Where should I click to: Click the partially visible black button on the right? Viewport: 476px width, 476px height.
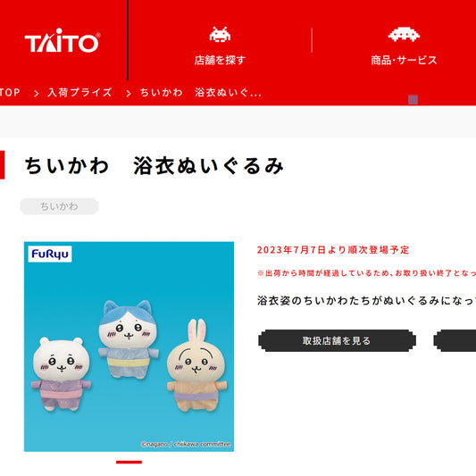(455, 340)
